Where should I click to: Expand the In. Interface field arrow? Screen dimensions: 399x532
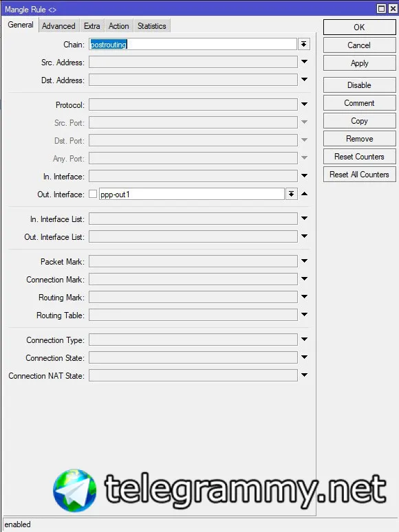pos(304,176)
